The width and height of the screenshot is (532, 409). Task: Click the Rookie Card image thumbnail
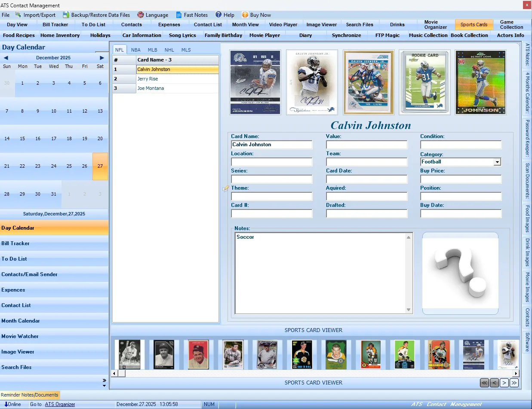coord(424,82)
